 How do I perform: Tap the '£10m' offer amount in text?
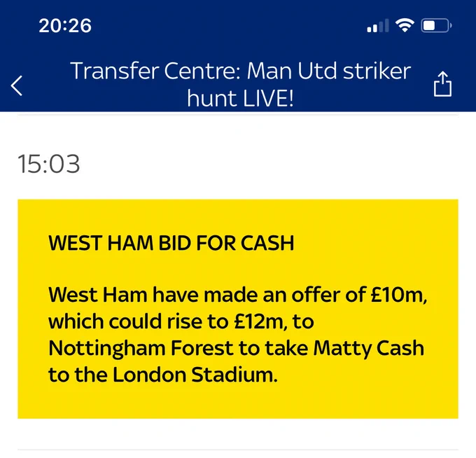(x=398, y=295)
